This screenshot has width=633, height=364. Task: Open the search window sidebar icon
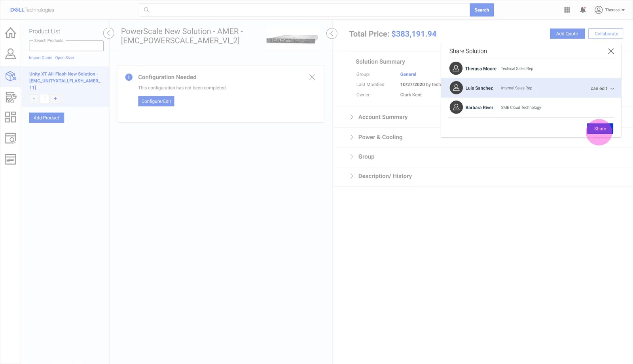(x=11, y=138)
